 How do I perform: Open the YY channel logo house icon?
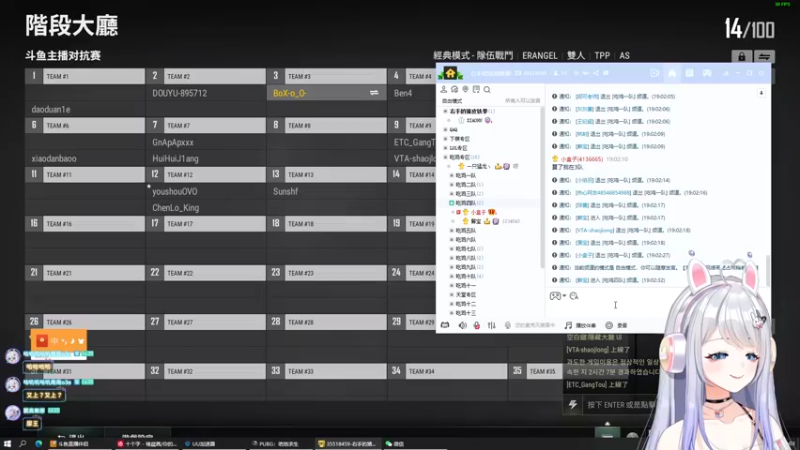[x=450, y=73]
